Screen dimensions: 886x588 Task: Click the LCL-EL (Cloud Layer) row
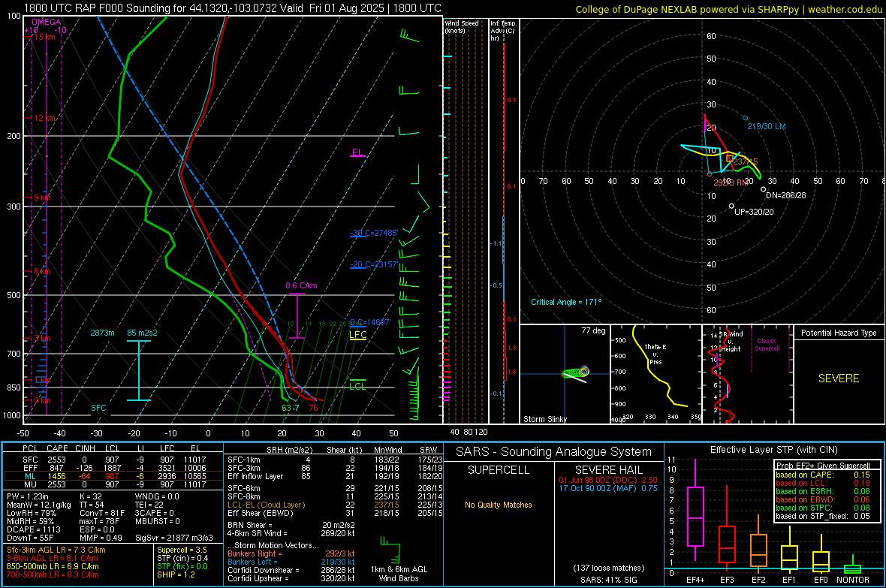pos(335,505)
